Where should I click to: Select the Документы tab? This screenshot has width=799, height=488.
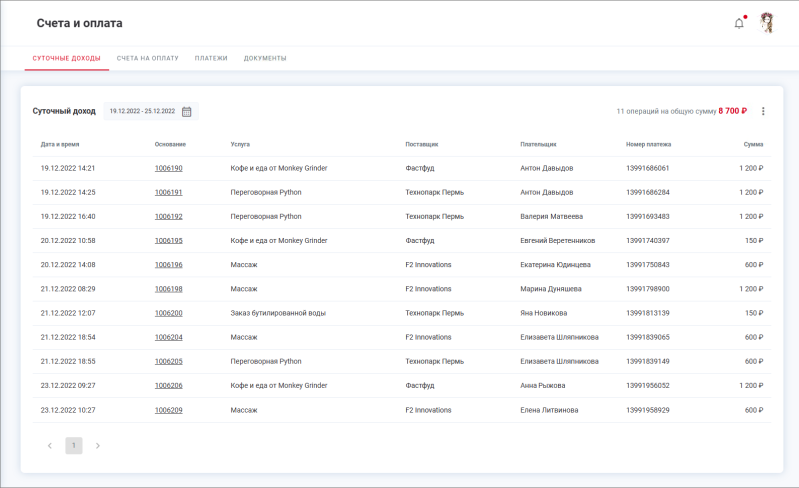click(265, 58)
